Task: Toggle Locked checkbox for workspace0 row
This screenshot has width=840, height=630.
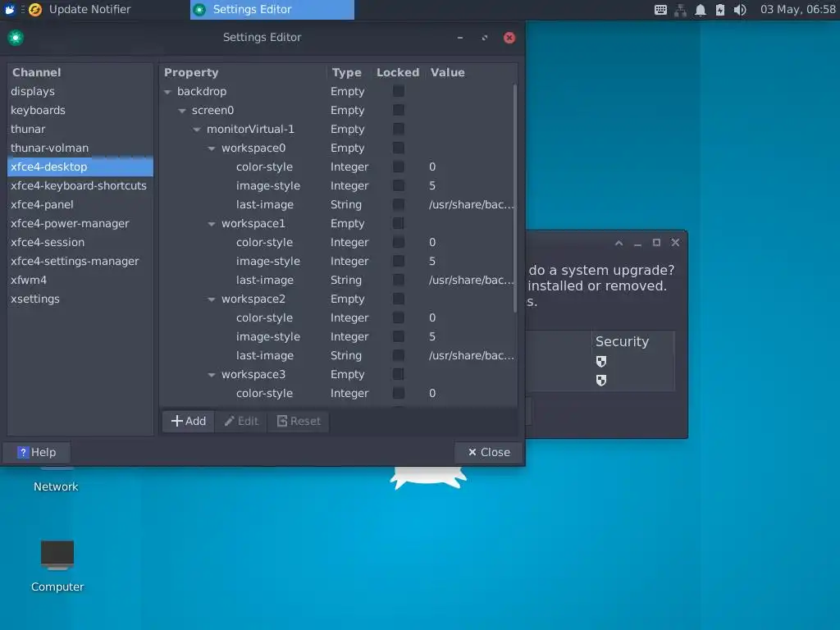Action: pyautogui.click(x=399, y=148)
